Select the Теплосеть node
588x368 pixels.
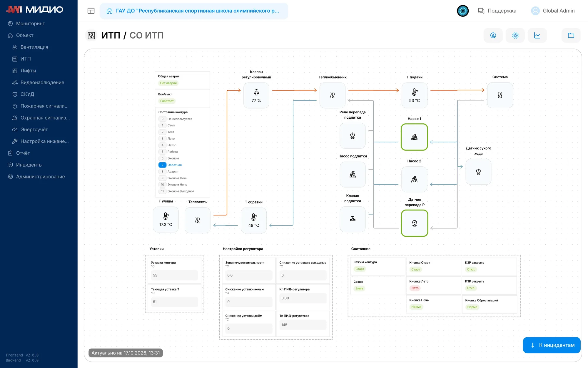pyautogui.click(x=198, y=220)
